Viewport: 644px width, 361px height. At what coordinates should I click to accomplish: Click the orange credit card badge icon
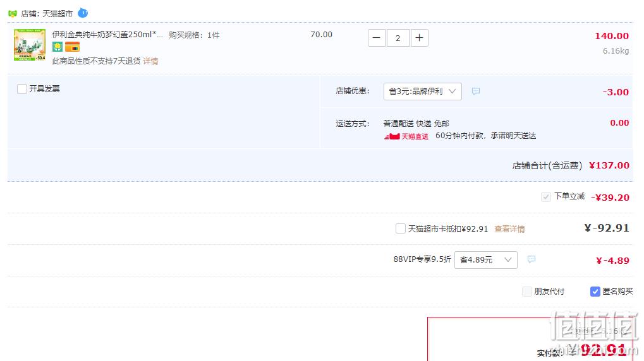point(72,47)
